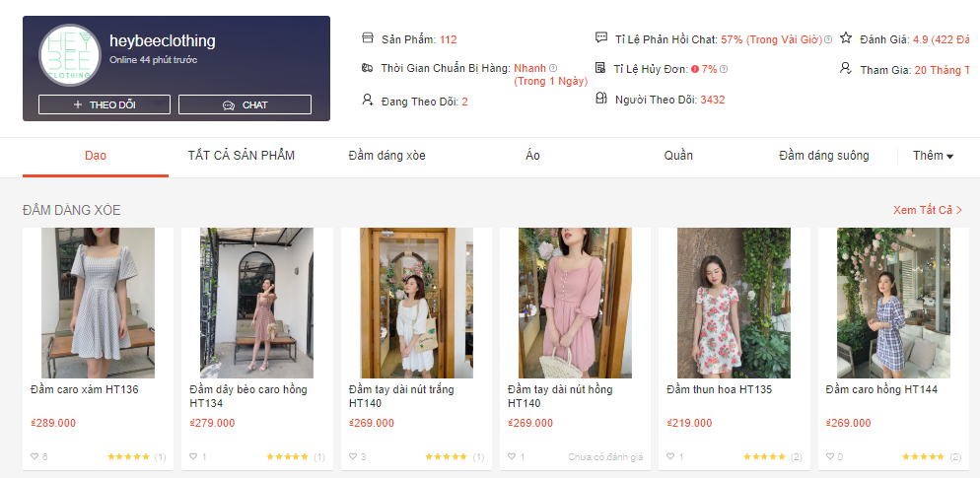This screenshot has height=478, width=980.
Task: Click the ĐẦM DÁNG XÒE section heading
Action: click(72, 211)
